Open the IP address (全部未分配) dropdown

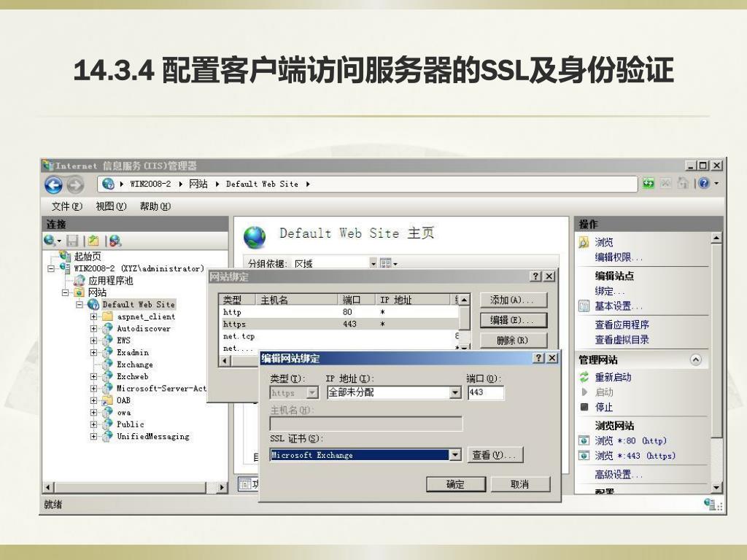(x=455, y=392)
